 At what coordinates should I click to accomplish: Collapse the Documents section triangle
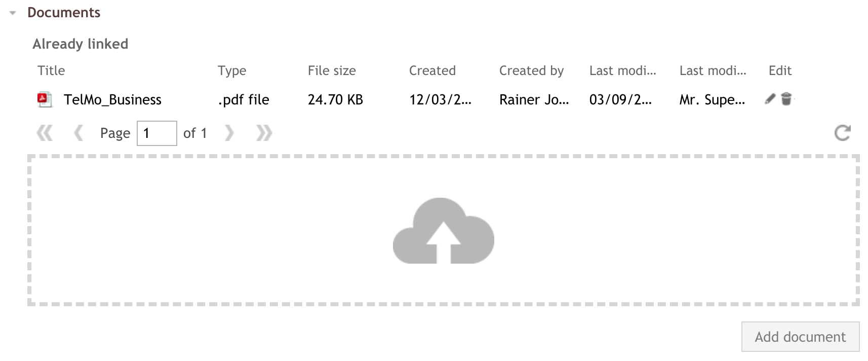[13, 13]
